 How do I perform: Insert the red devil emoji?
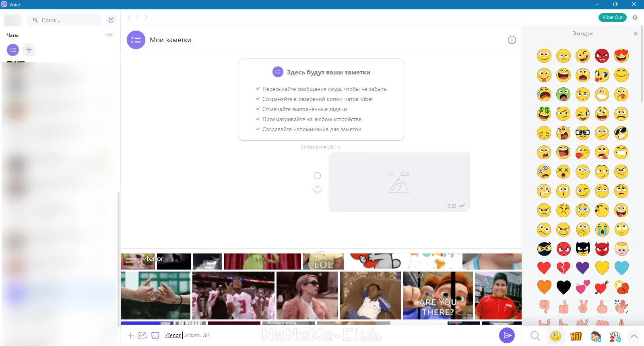coord(602,249)
